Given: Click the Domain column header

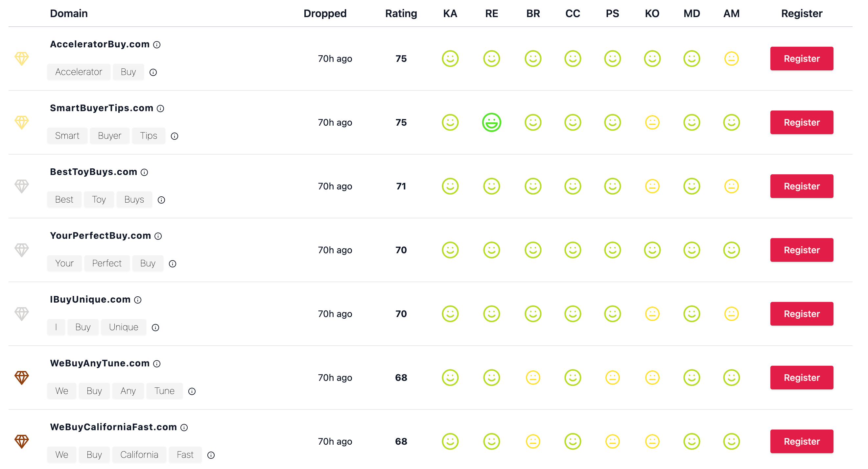Looking at the screenshot, I should coord(69,13).
